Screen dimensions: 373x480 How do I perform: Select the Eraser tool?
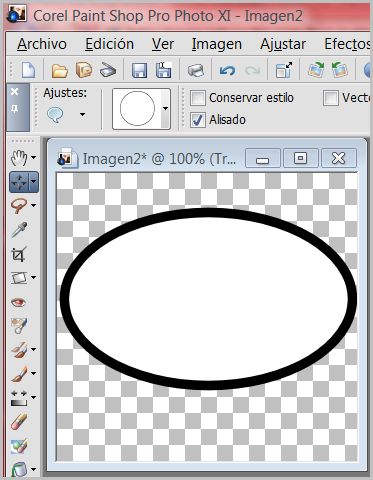19,422
